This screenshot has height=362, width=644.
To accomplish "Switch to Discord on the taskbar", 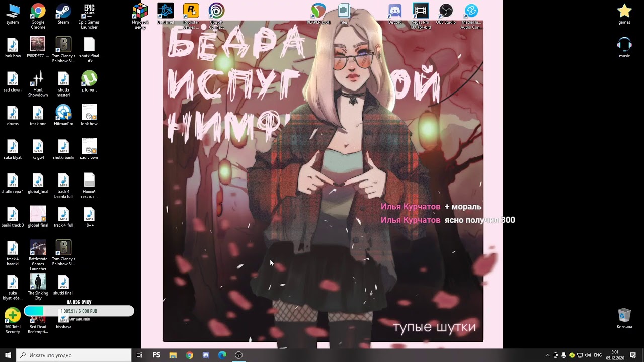I will coord(206,355).
